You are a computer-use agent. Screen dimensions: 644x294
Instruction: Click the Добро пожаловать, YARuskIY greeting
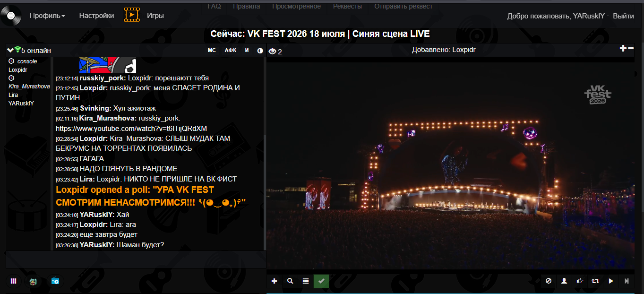pyautogui.click(x=557, y=16)
